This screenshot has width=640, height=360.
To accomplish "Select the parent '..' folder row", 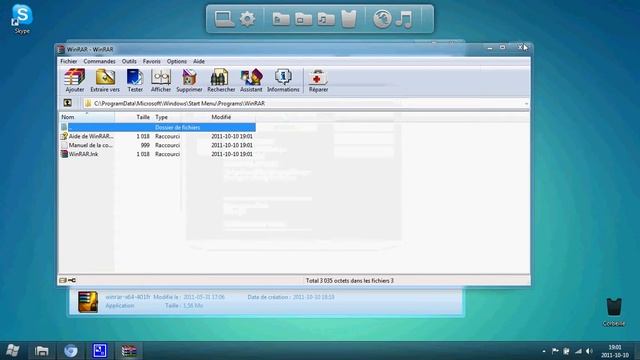I will tap(158, 127).
